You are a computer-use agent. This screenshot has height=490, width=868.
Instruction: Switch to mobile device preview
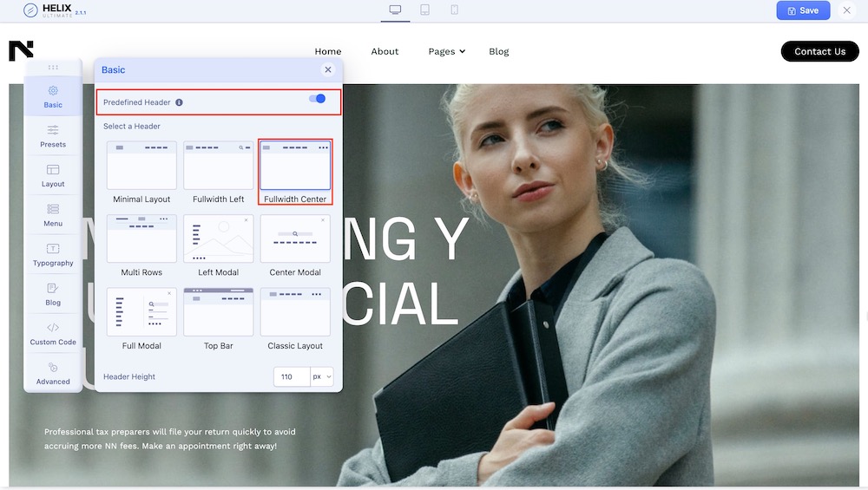click(454, 10)
